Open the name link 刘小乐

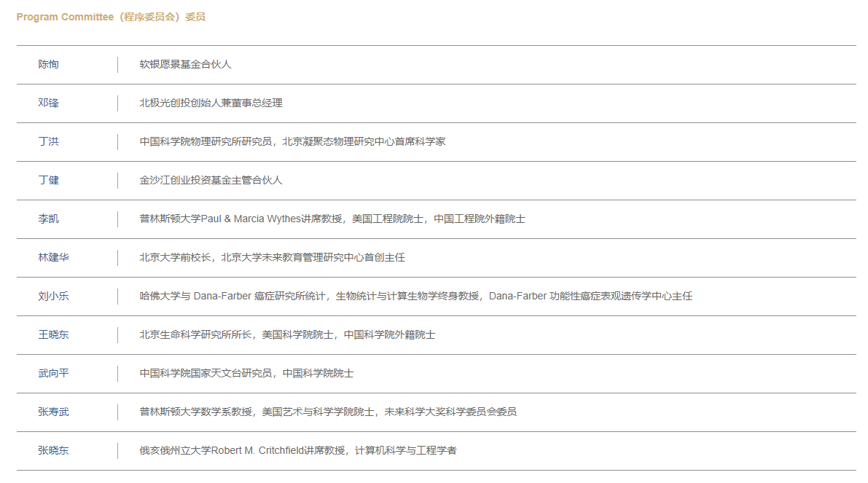[53, 296]
